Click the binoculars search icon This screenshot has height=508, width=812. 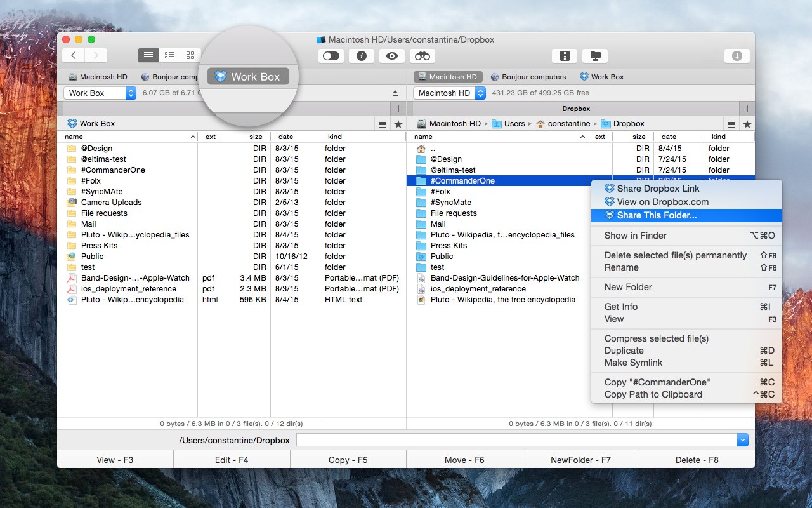point(422,56)
